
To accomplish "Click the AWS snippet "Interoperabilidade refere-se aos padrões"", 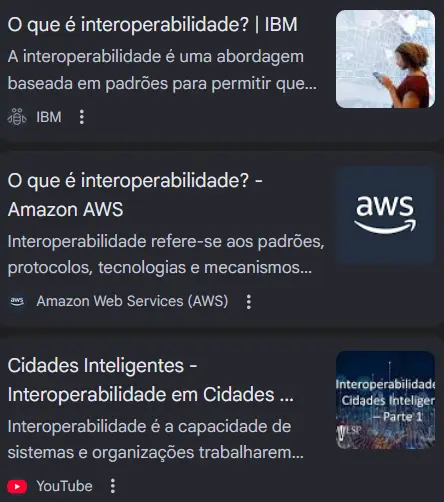I will click(x=166, y=254).
